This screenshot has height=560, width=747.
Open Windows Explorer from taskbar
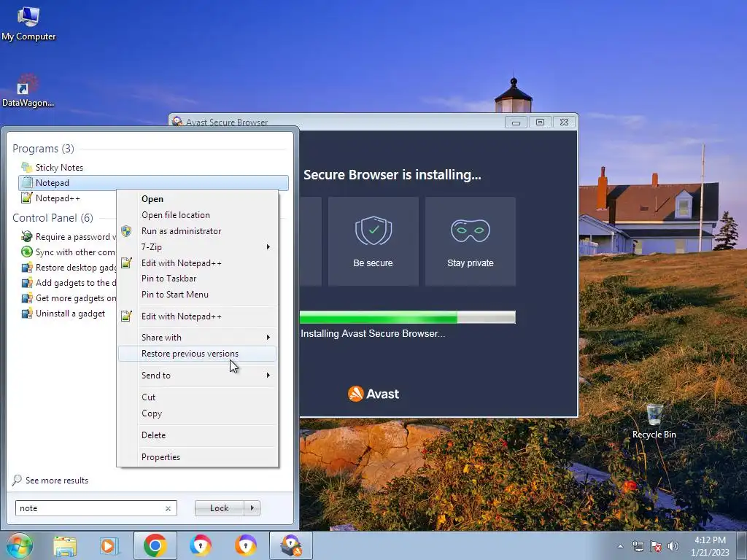coord(65,545)
